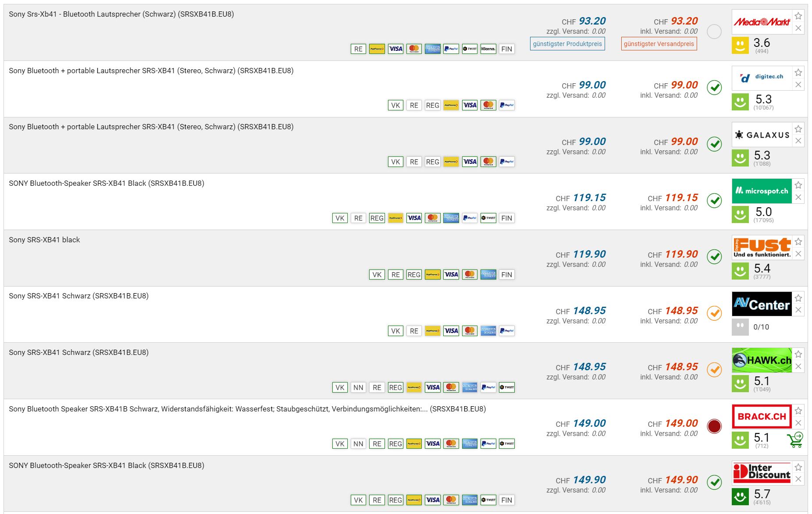Viewport: 812px width, 514px height.
Task: Hide the Interdiscount offer using its X
Action: point(798,479)
